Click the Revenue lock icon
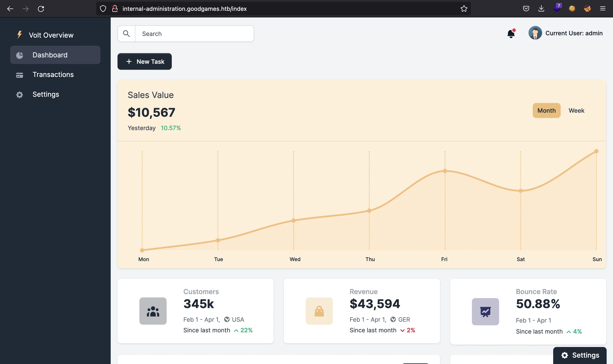 coord(319,311)
